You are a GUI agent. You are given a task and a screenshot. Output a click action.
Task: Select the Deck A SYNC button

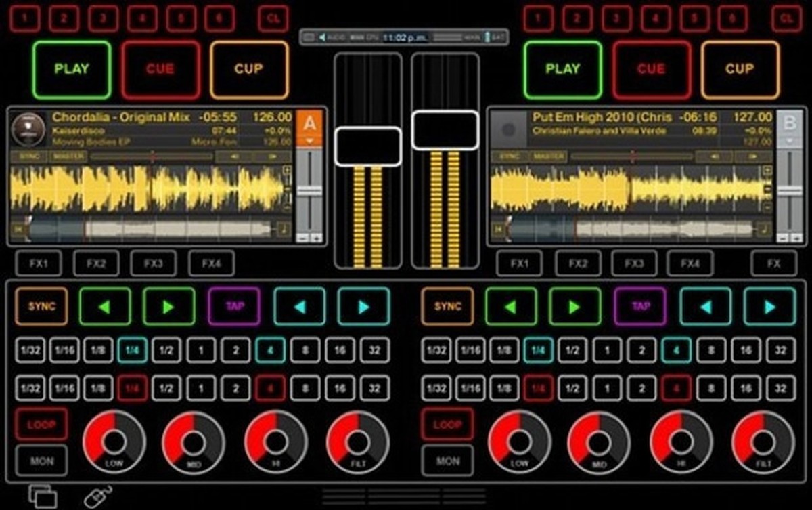pos(42,306)
